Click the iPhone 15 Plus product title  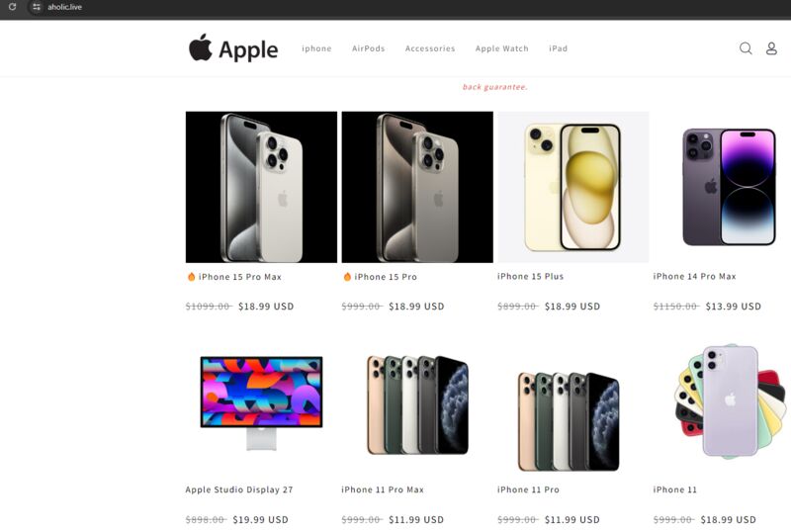[x=530, y=276]
